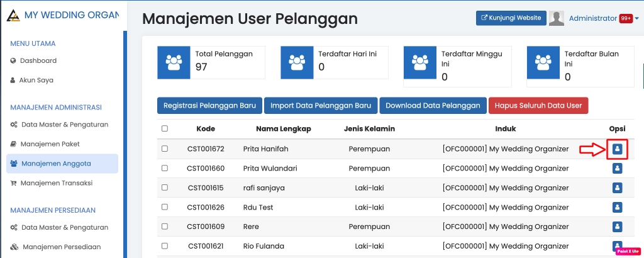Click name rafi sanjaya

[x=264, y=188]
